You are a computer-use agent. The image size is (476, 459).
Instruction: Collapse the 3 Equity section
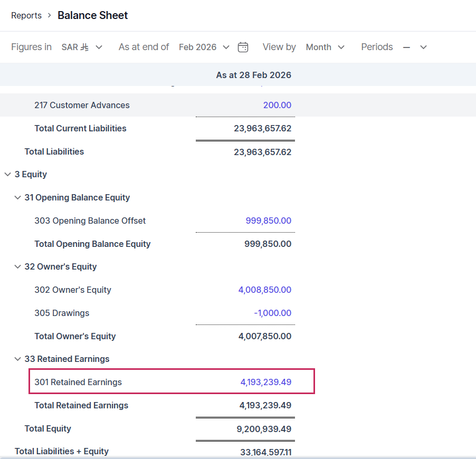[8, 174]
